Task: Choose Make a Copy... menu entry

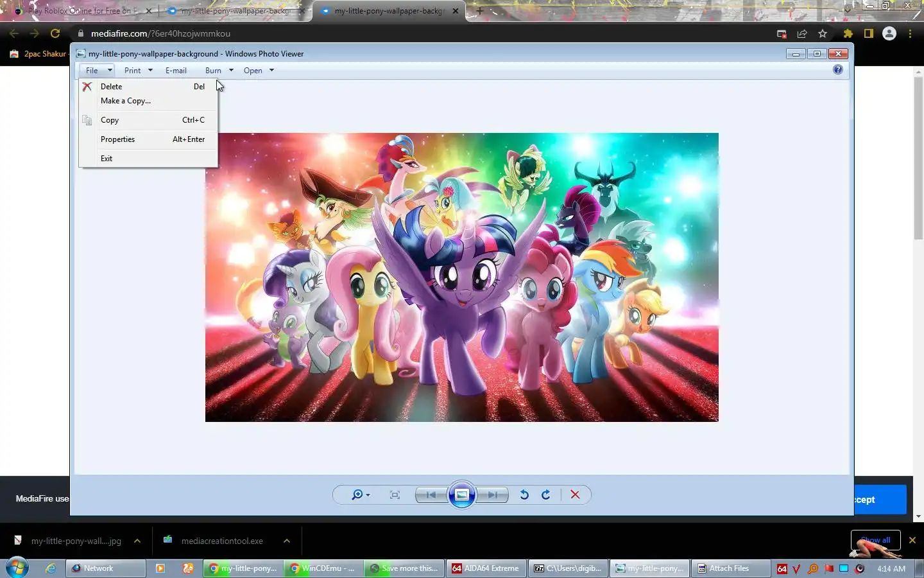Action: pos(148,101)
